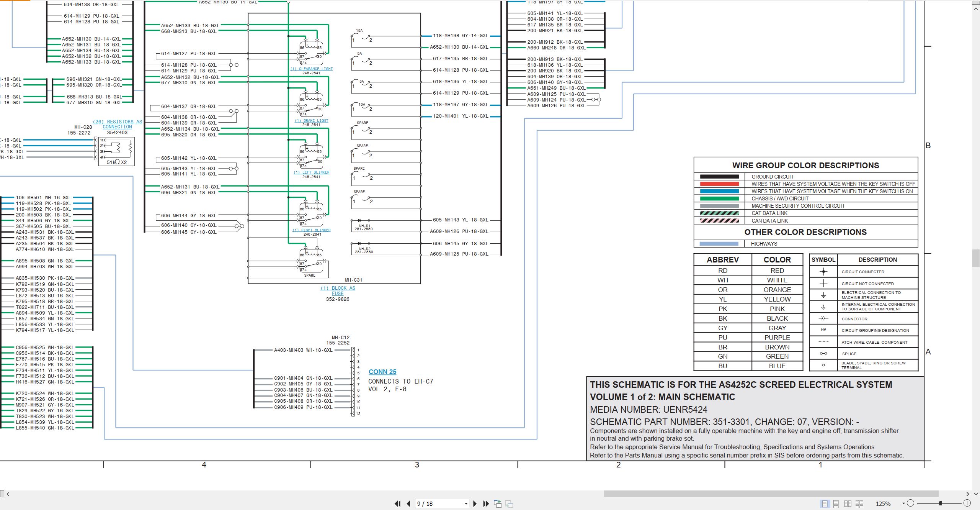
Task: Click the zoom out minus button
Action: 911,503
